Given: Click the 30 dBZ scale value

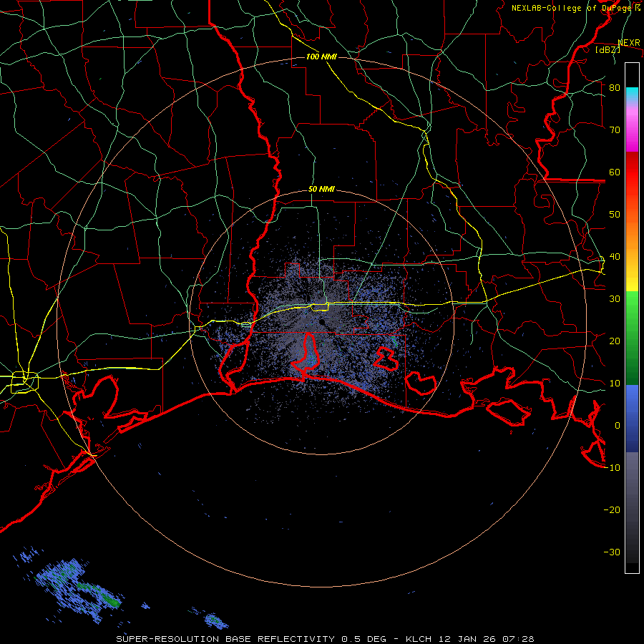Looking at the screenshot, I should coord(615,299).
